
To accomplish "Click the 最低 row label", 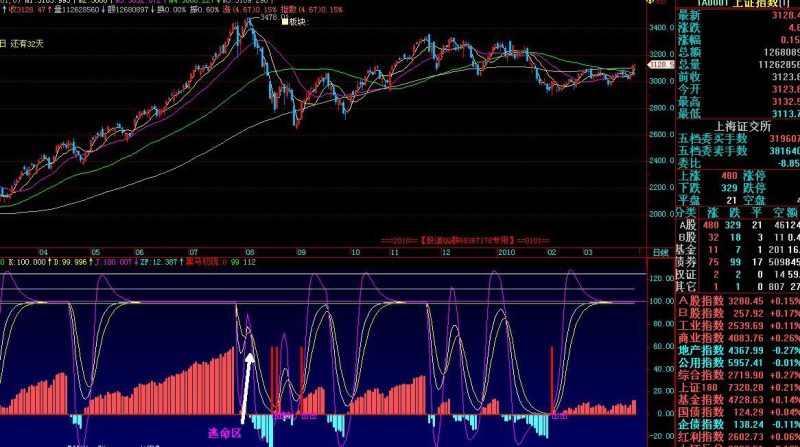I will [689, 114].
